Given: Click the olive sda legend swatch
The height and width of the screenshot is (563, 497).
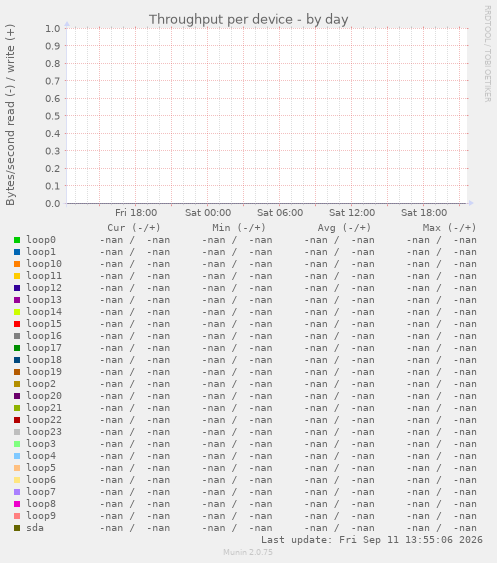Looking at the screenshot, I should pyautogui.click(x=17, y=528).
